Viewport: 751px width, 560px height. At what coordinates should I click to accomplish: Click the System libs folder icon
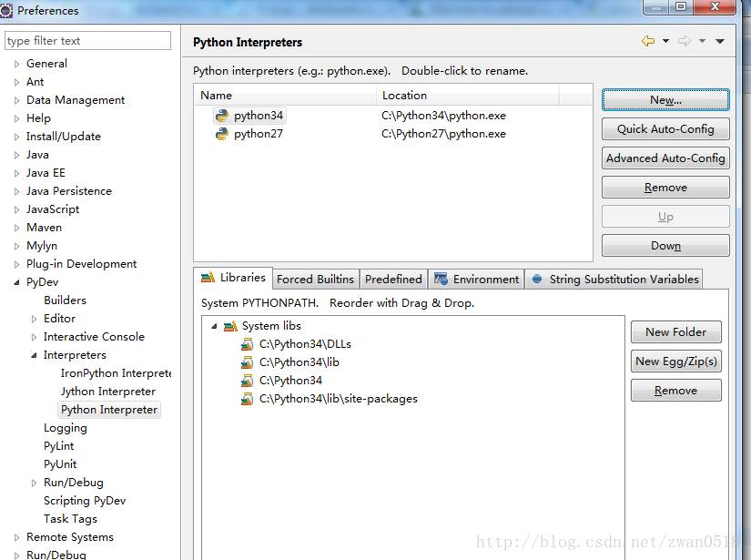click(230, 326)
